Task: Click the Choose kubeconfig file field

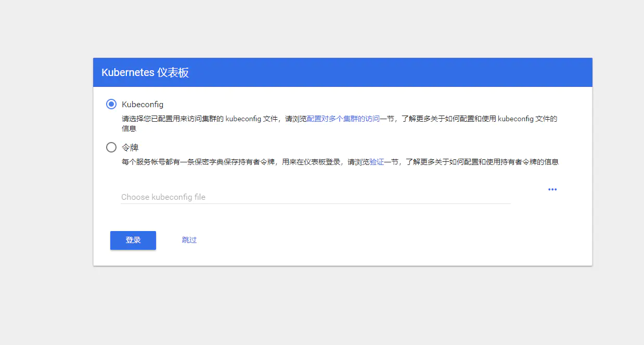Action: (x=315, y=197)
